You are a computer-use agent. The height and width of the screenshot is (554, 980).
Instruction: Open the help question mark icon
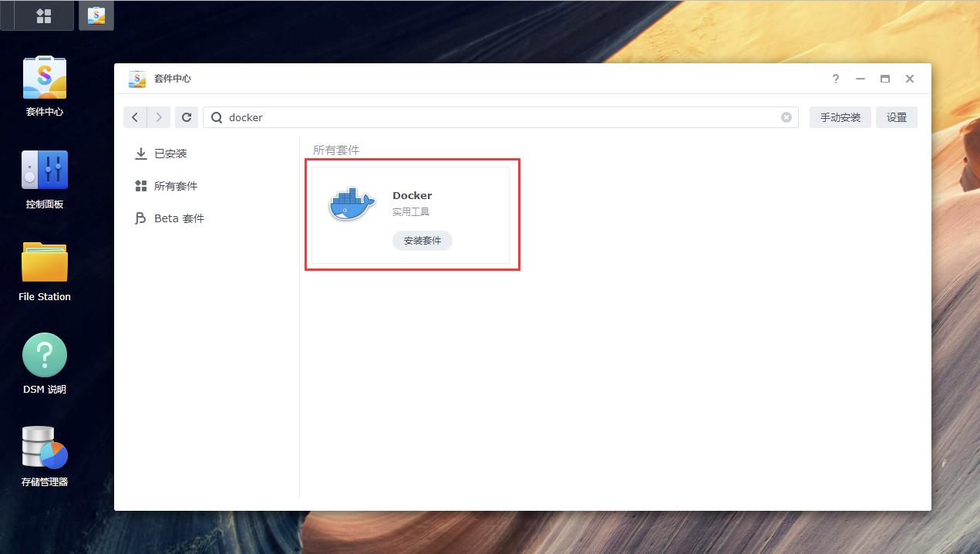[x=835, y=78]
